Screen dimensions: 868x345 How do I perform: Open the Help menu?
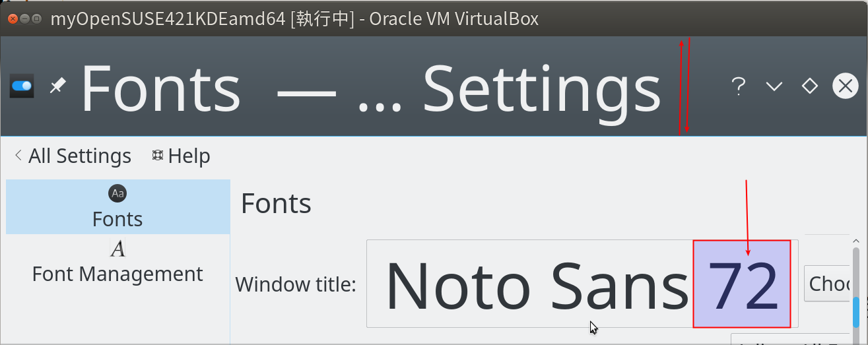[181, 156]
